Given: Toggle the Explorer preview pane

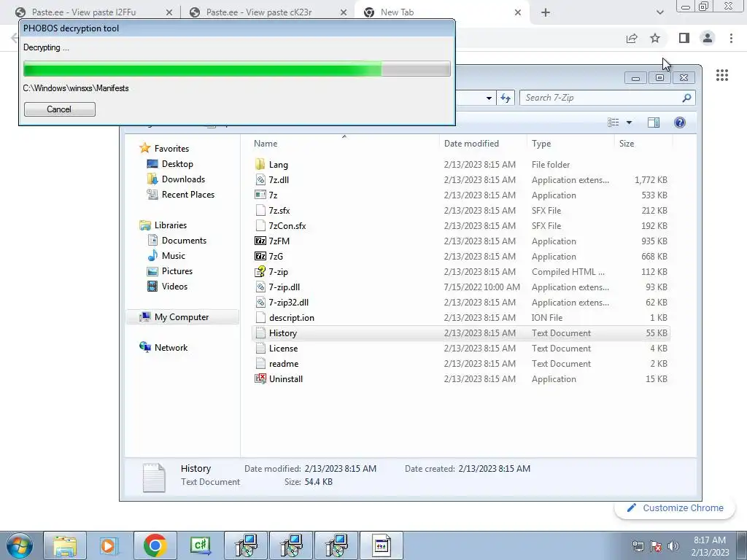Looking at the screenshot, I should coord(654,122).
